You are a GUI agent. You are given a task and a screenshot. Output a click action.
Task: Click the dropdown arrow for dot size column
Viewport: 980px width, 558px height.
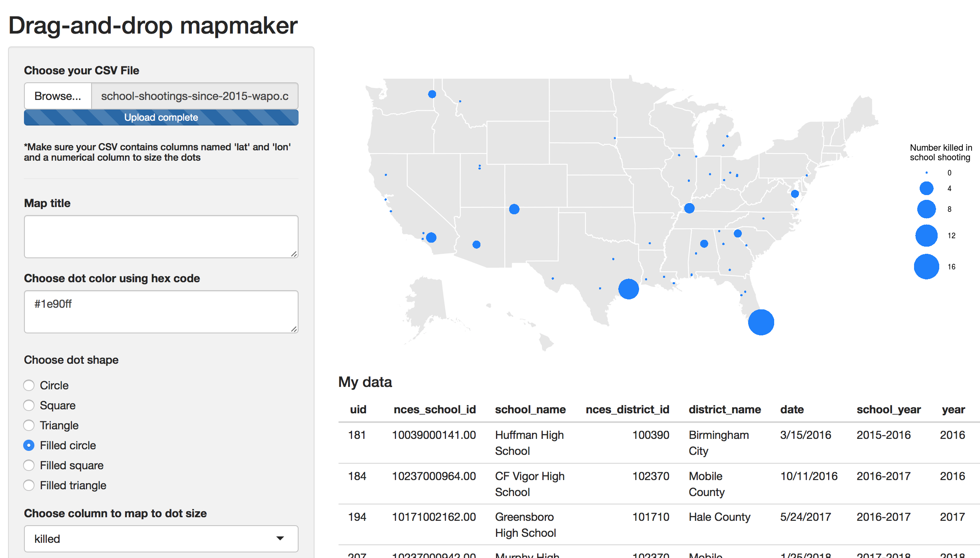coord(280,539)
